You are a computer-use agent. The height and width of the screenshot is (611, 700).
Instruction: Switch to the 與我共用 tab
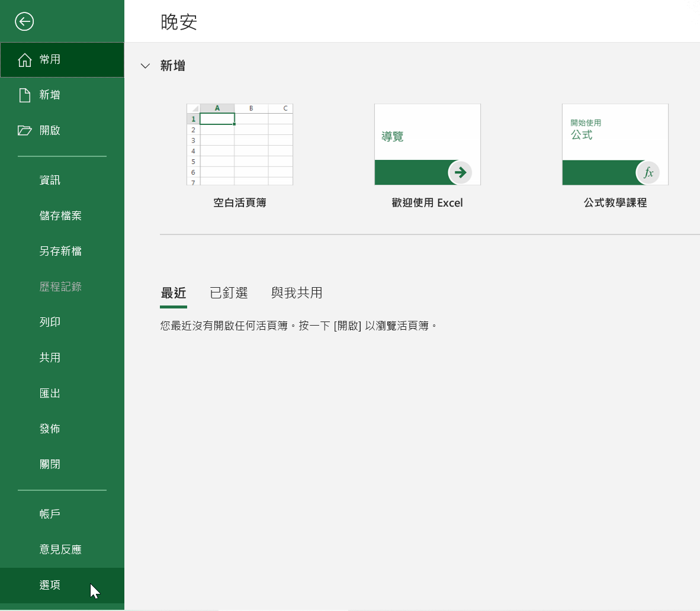coord(297,293)
